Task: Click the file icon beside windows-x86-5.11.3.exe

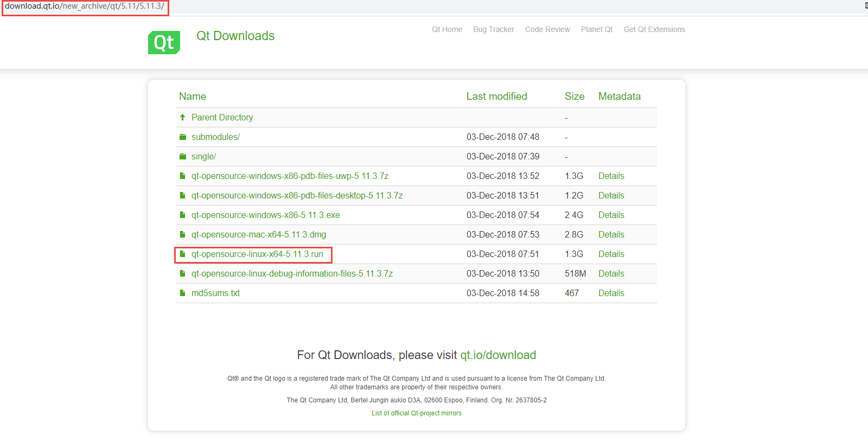Action: click(183, 215)
